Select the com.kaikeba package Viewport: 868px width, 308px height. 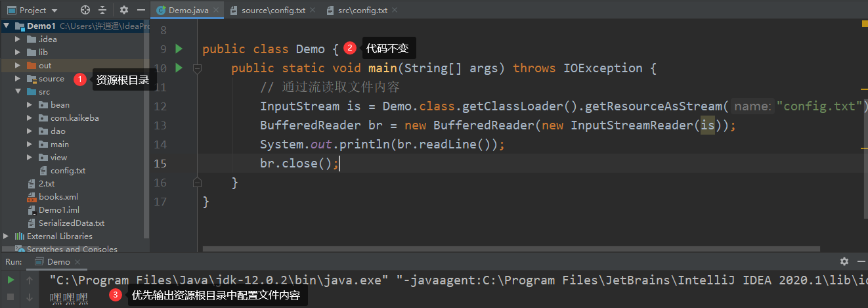coord(75,118)
